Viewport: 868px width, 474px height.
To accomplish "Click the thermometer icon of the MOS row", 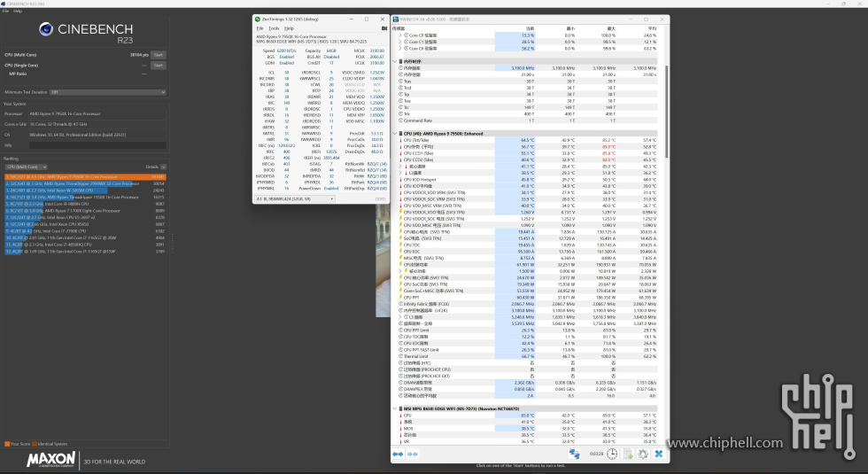I will [x=400, y=428].
